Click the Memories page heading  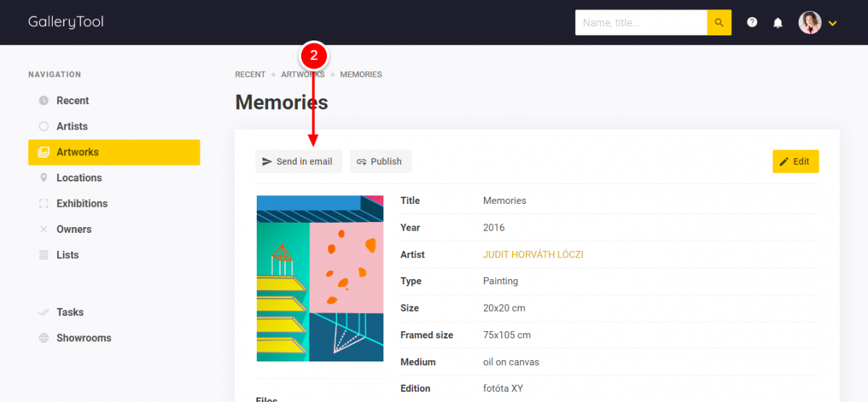coord(281,103)
